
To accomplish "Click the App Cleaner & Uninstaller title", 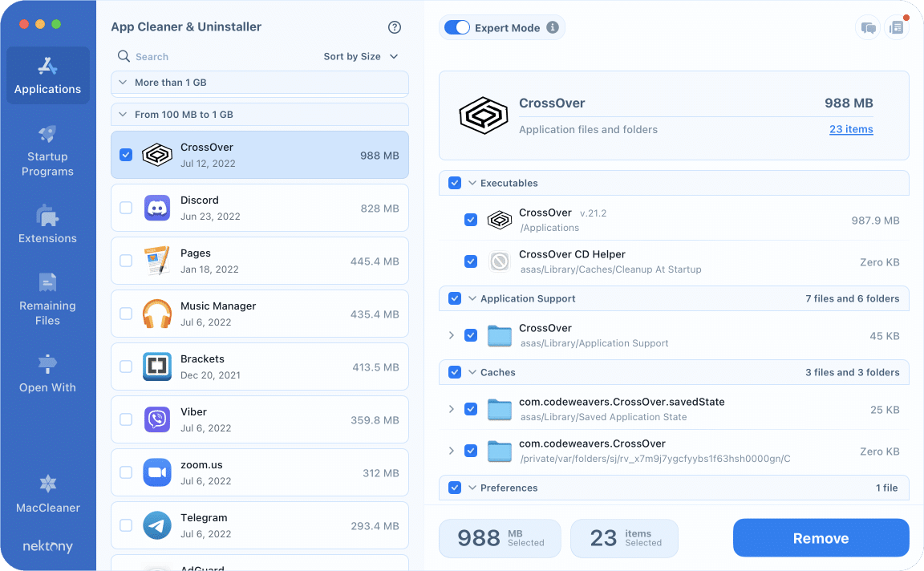I will click(x=186, y=27).
